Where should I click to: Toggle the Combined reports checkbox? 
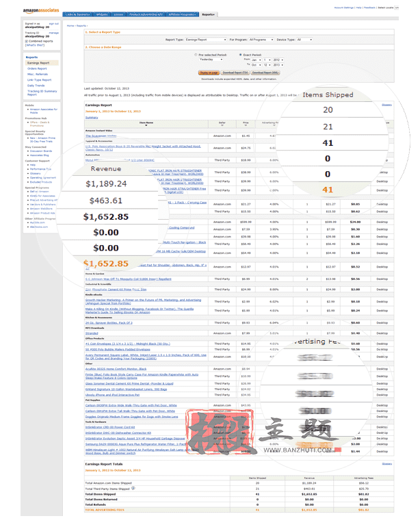pyautogui.click(x=26, y=41)
